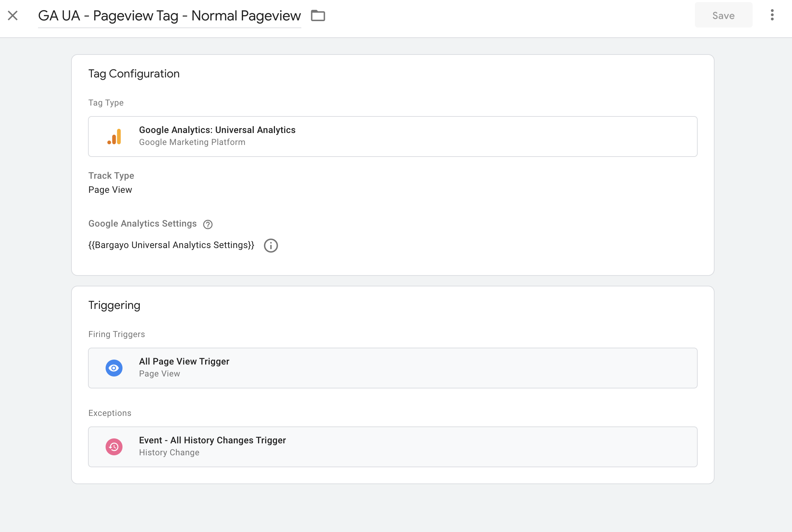Click the Google Analytics Settings label
792x532 pixels.
pos(143,224)
